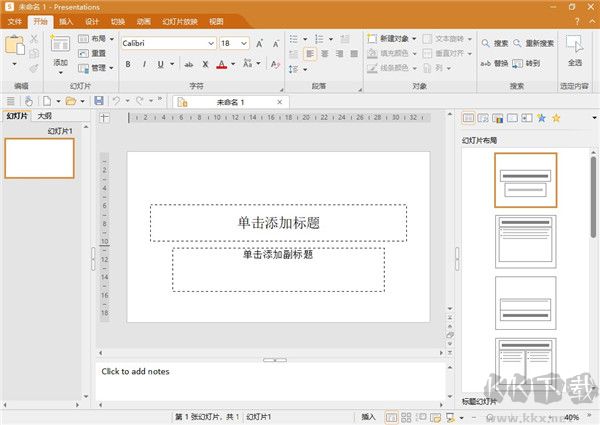Switch to the 切换 transition ribbon tab
Screen dimensions: 600x425
118,21
